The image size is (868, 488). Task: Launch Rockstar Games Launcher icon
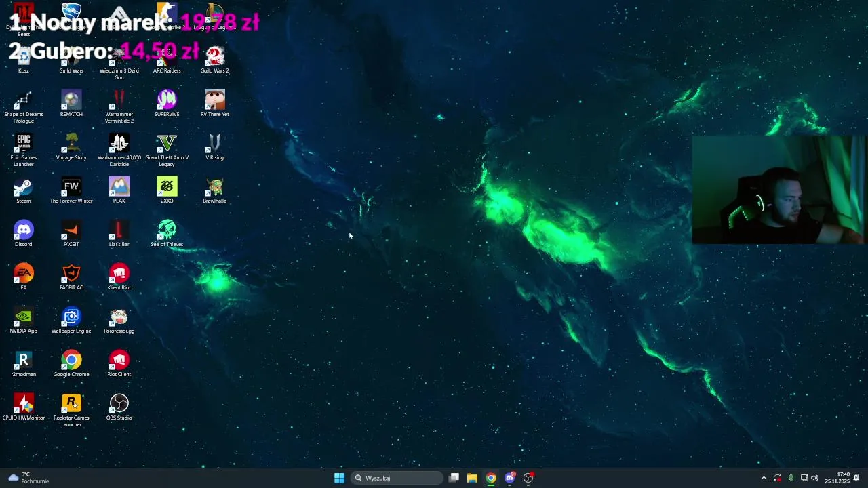(71, 410)
